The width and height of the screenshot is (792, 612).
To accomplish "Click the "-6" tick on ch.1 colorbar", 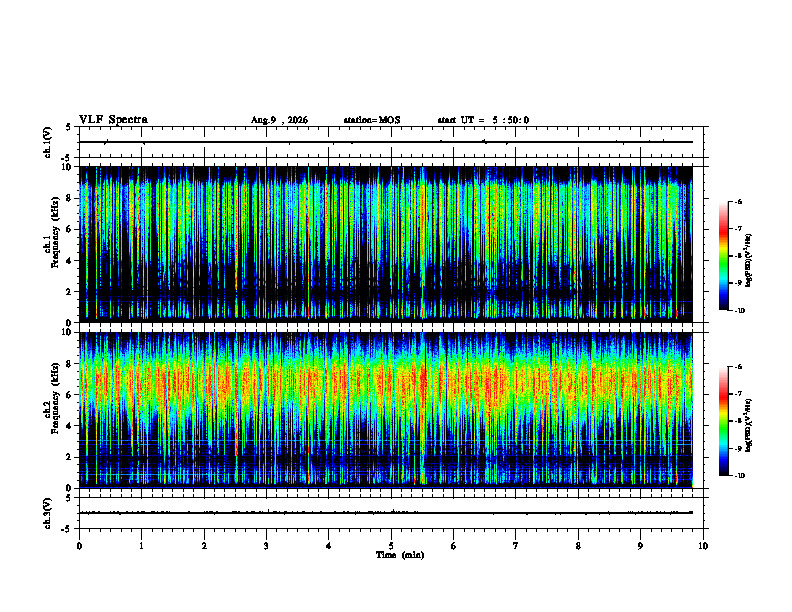I will point(738,202).
